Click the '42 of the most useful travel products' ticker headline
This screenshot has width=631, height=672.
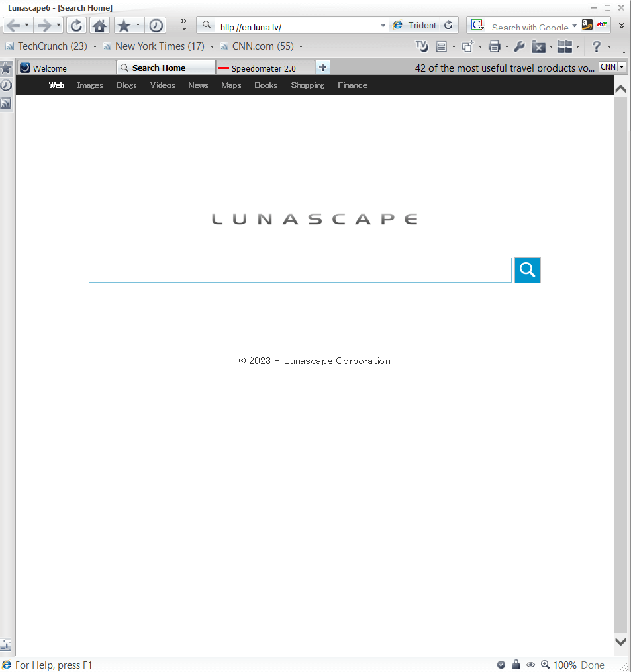pyautogui.click(x=504, y=68)
